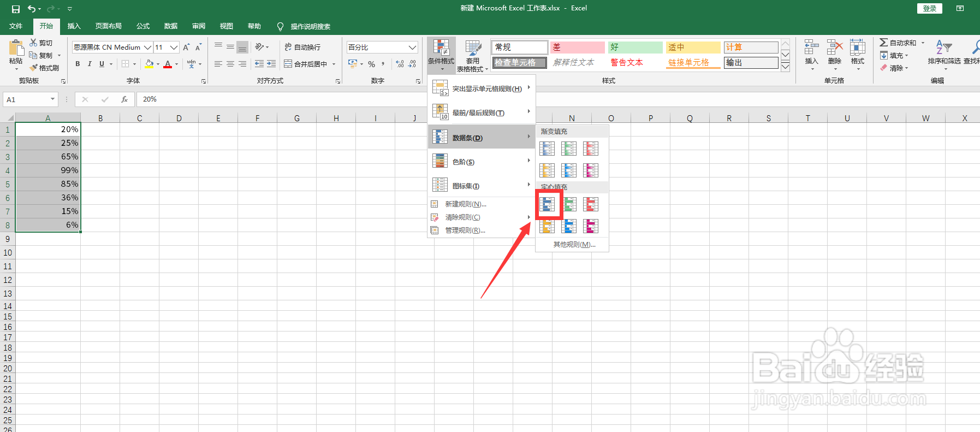Select gradient fill red data bar
980x432 pixels.
[591, 149]
